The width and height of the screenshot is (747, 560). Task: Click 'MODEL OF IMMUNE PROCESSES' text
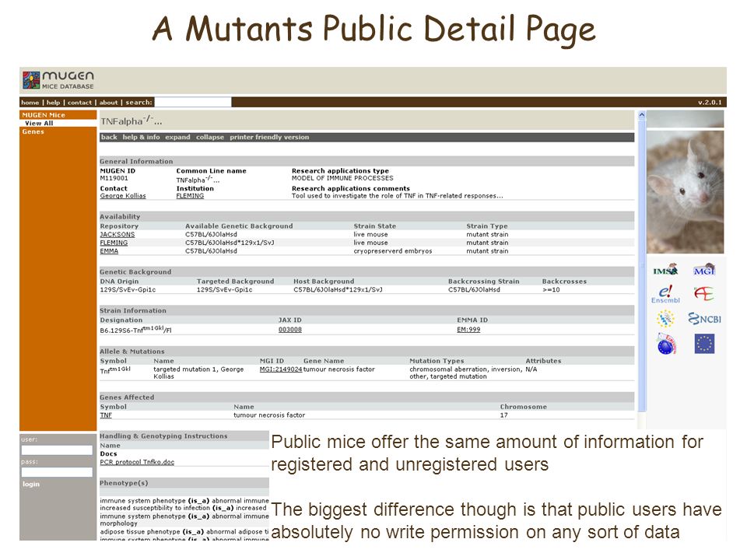point(342,178)
